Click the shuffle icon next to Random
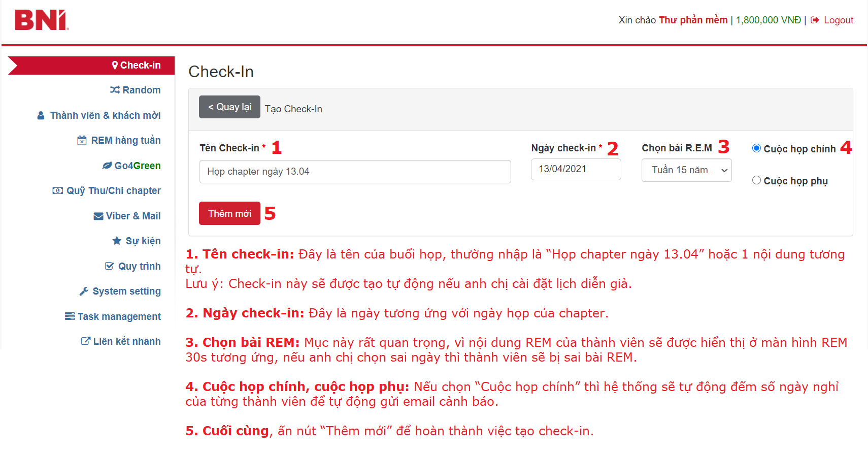This screenshot has width=868, height=453. (x=115, y=90)
